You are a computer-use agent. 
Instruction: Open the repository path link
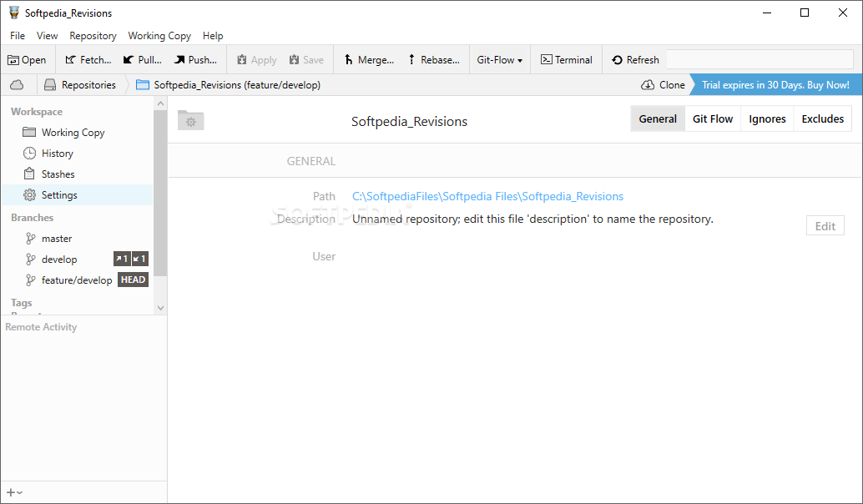coord(487,196)
